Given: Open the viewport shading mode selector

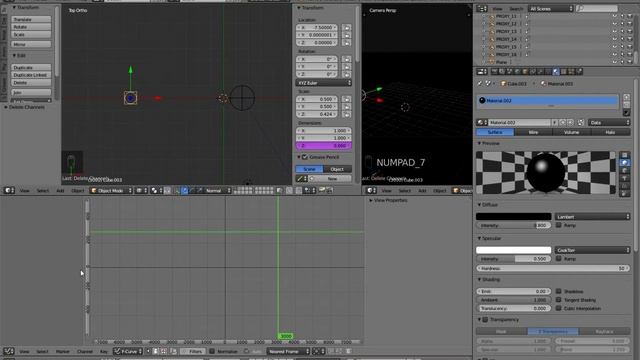Looking at the screenshot, I should point(141,190).
